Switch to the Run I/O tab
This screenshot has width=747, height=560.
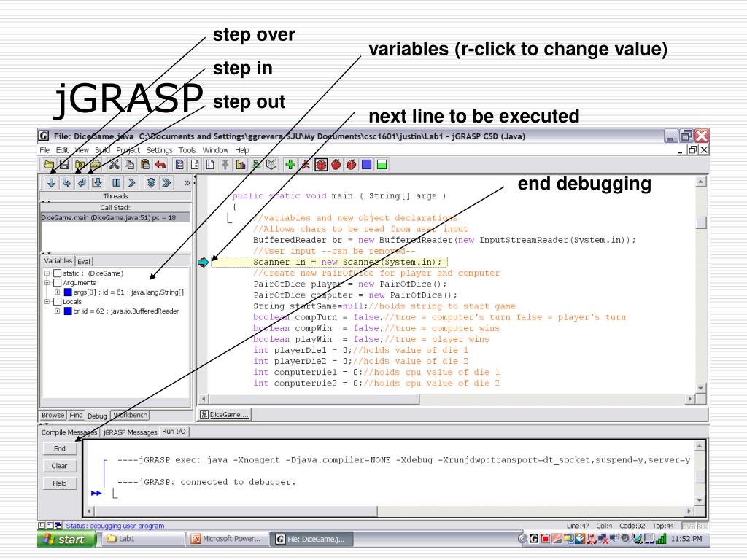(174, 432)
